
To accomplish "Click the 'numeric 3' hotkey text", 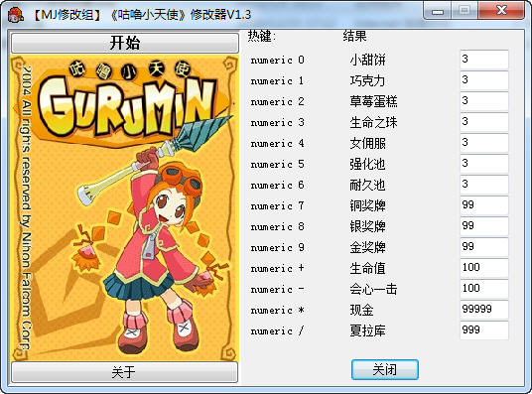I will point(278,123).
